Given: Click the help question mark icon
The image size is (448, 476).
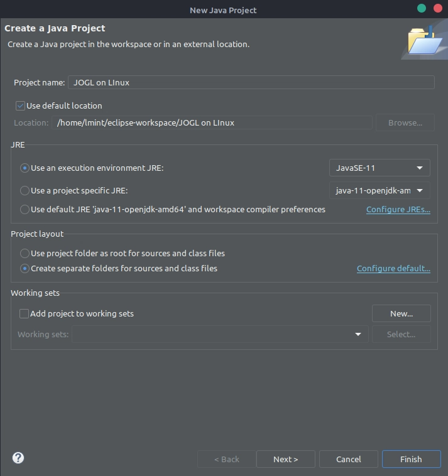Looking at the screenshot, I should pyautogui.click(x=18, y=458).
